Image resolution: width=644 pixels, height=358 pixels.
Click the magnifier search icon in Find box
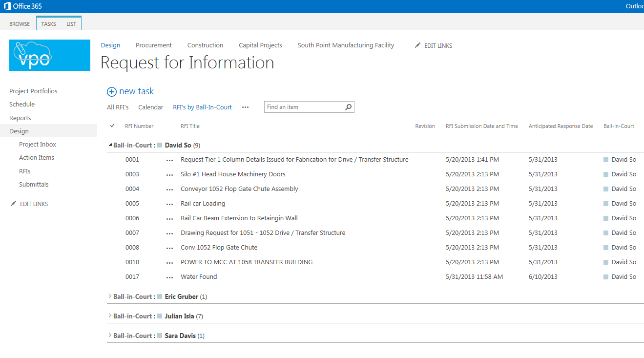[348, 107]
